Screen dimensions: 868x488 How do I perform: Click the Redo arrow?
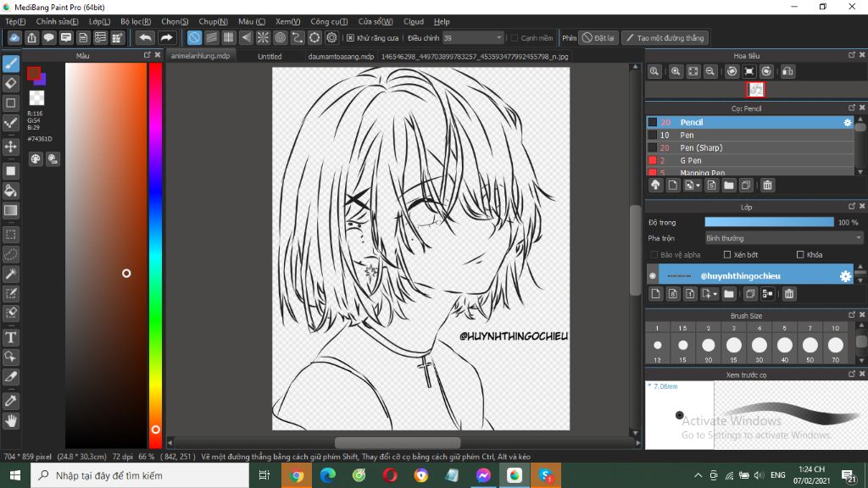pos(166,37)
